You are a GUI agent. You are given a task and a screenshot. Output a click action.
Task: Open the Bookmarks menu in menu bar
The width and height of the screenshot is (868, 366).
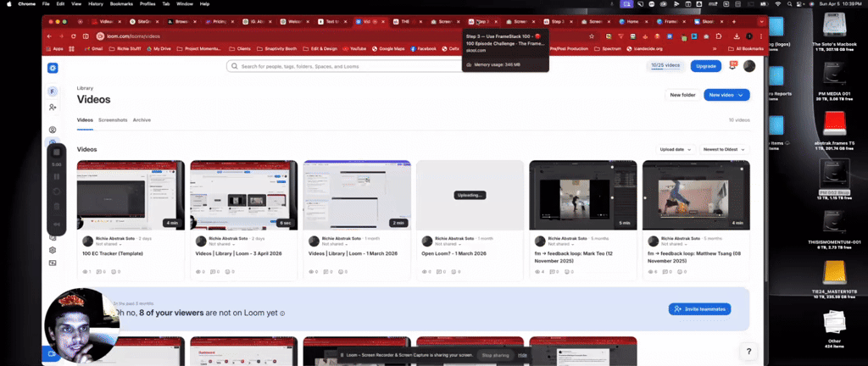click(120, 4)
